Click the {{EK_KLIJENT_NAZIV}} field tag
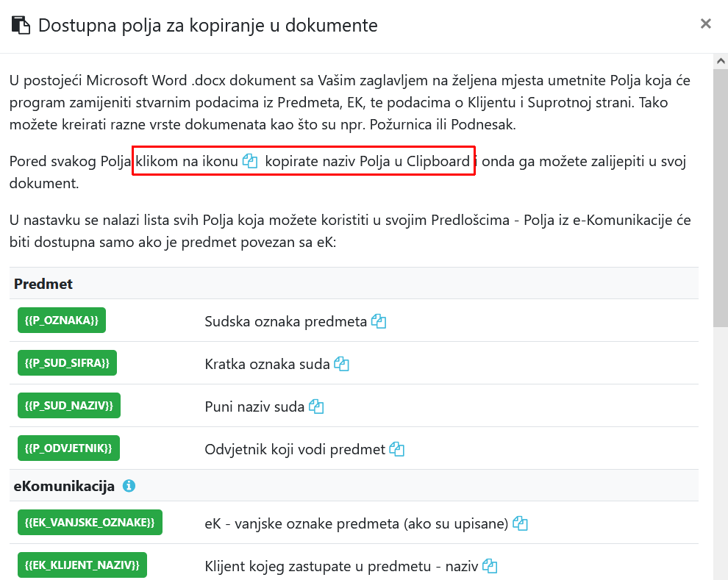Screen dimensions: 728x580 coord(82,565)
